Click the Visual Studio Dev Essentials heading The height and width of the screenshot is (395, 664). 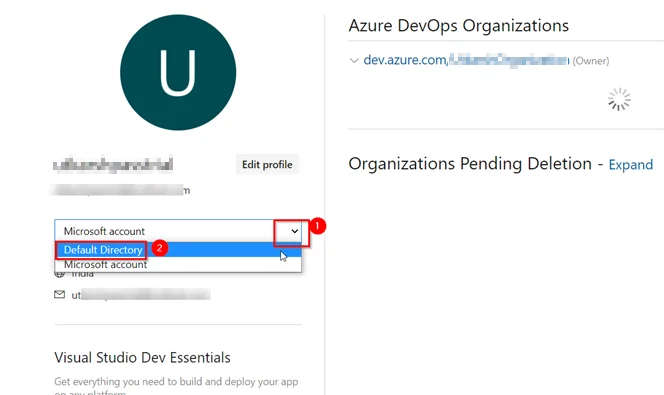[142, 357]
